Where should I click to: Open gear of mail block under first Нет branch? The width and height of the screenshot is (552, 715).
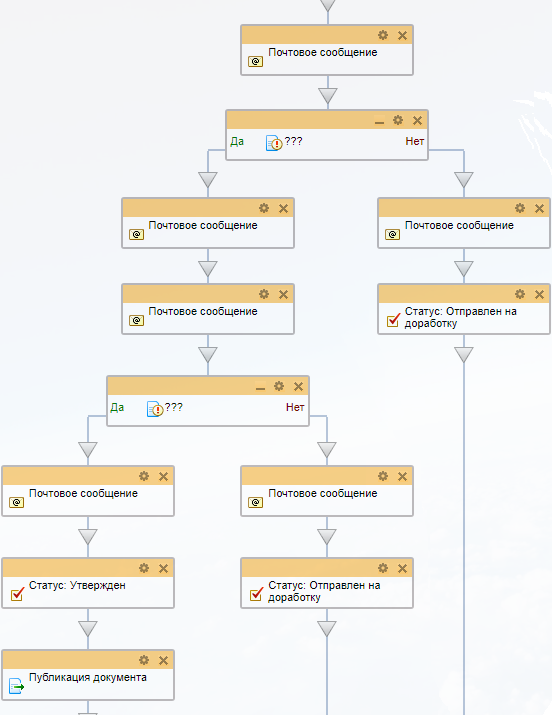pyautogui.click(x=520, y=207)
